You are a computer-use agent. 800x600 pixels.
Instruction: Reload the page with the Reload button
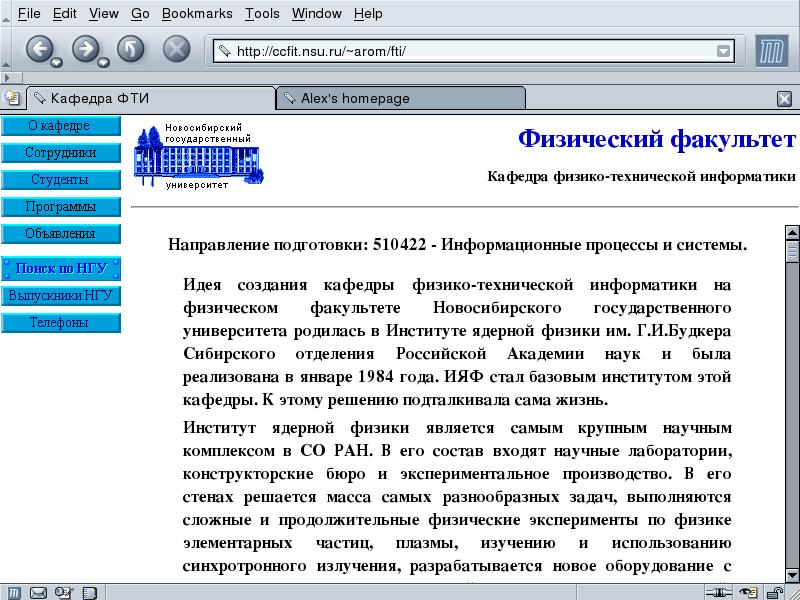[x=131, y=49]
